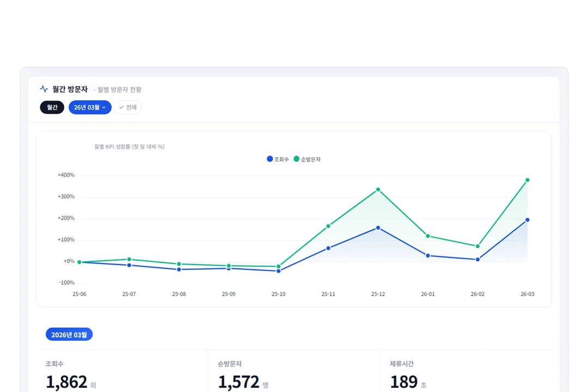Click the 순방문자 1,572 stat card
The width and height of the screenshot is (588, 392).
(x=294, y=371)
